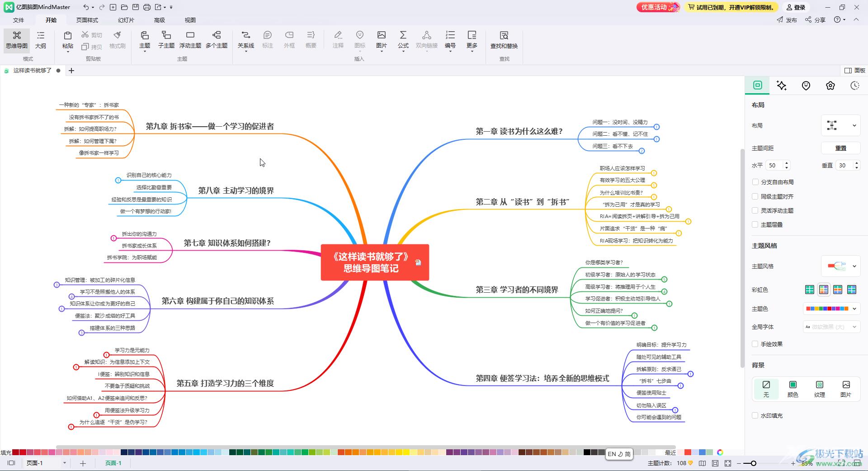Open the 布局 layout dropdown
Image resolution: width=868 pixels, height=471 pixels.
point(840,125)
